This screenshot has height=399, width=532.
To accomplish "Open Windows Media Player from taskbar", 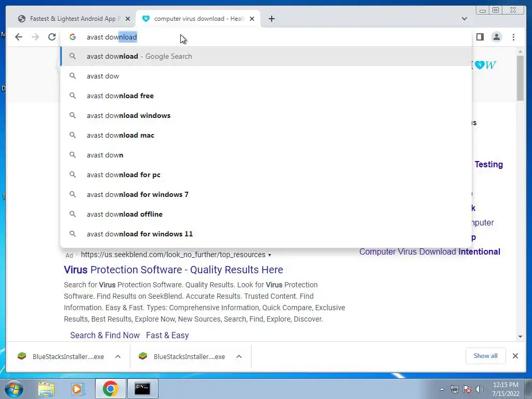I will point(77,389).
